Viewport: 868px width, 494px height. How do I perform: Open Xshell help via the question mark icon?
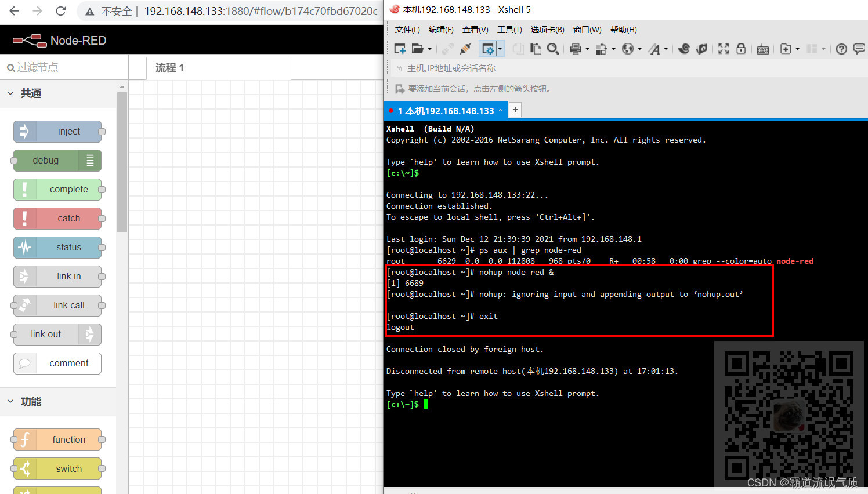click(841, 49)
